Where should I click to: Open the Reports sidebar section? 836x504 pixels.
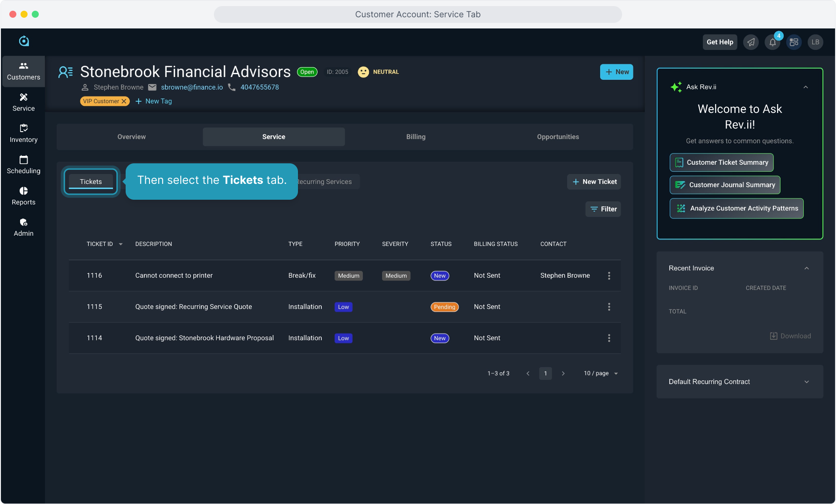coord(23,196)
